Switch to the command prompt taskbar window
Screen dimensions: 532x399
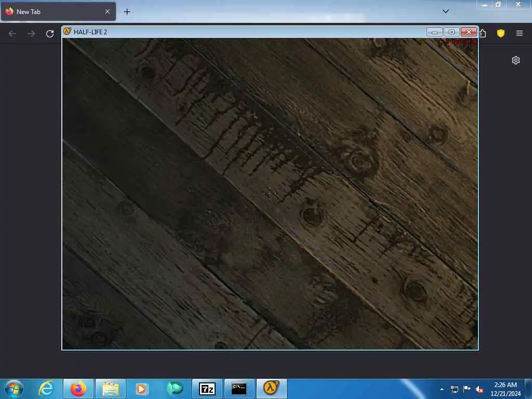[x=239, y=389]
